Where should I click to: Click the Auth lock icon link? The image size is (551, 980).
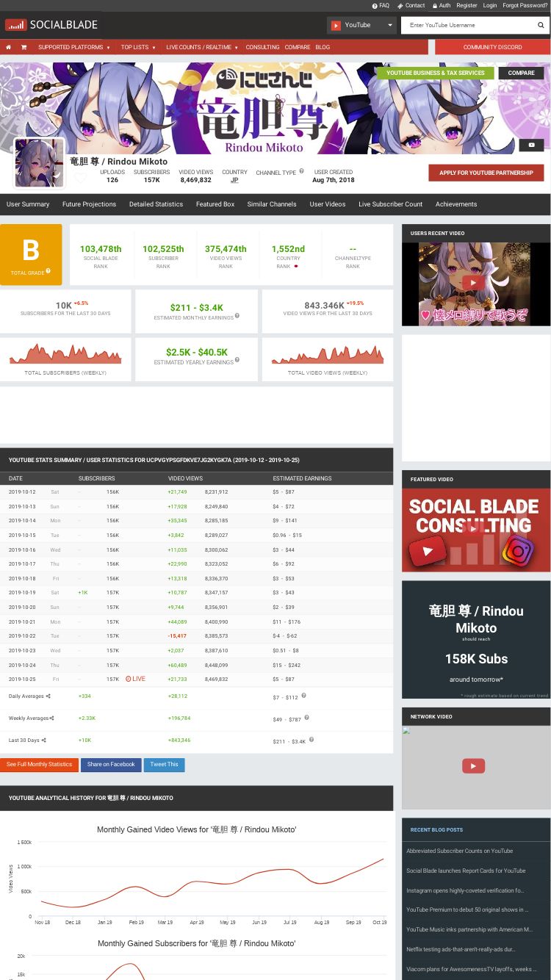pyautogui.click(x=442, y=5)
